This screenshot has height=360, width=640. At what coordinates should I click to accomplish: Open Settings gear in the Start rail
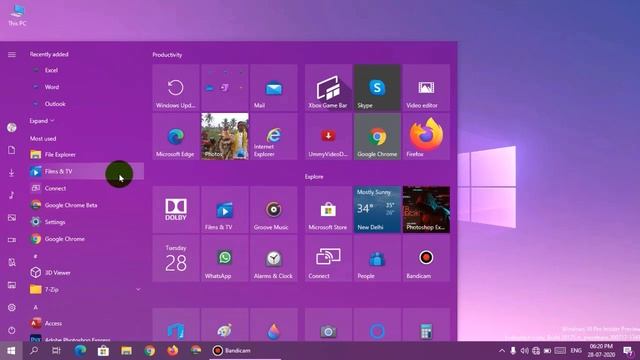click(12, 307)
